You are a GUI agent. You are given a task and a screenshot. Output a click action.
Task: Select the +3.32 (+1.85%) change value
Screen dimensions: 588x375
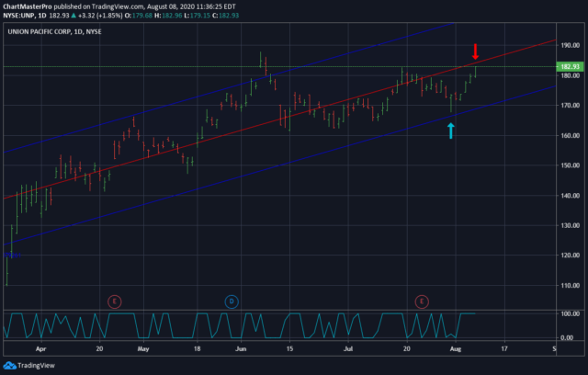[100, 16]
